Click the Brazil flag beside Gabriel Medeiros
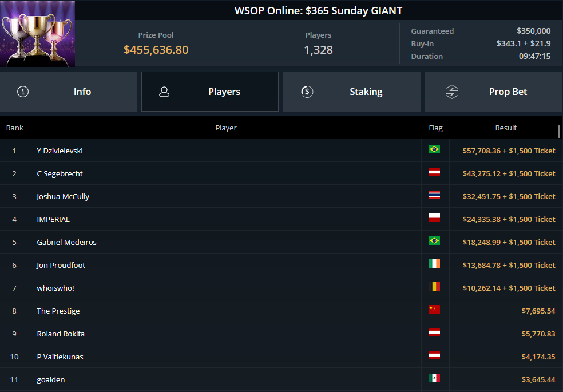Screen dimensions: 563x392 click(434, 240)
